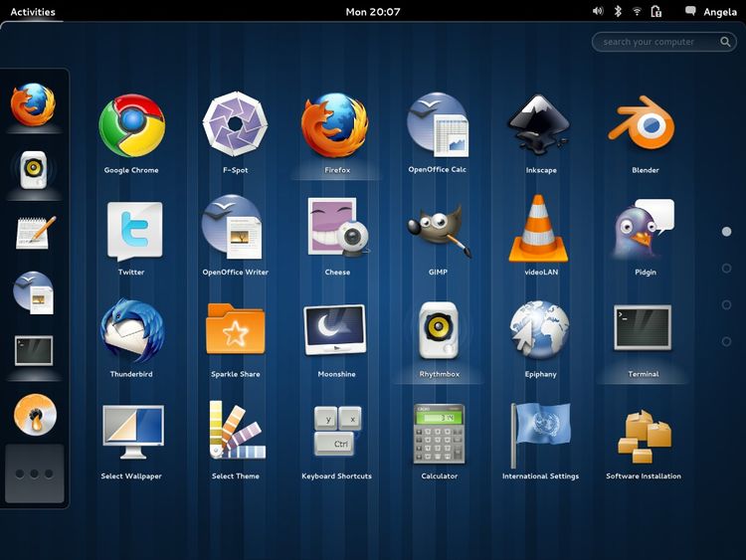Launch the Calculator app
Image resolution: width=746 pixels, height=560 pixels.
click(439, 434)
